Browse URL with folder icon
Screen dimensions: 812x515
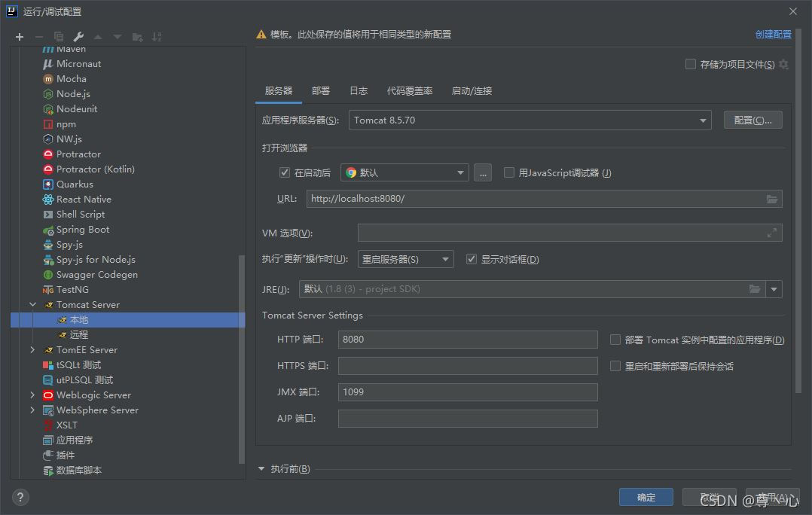tap(772, 199)
